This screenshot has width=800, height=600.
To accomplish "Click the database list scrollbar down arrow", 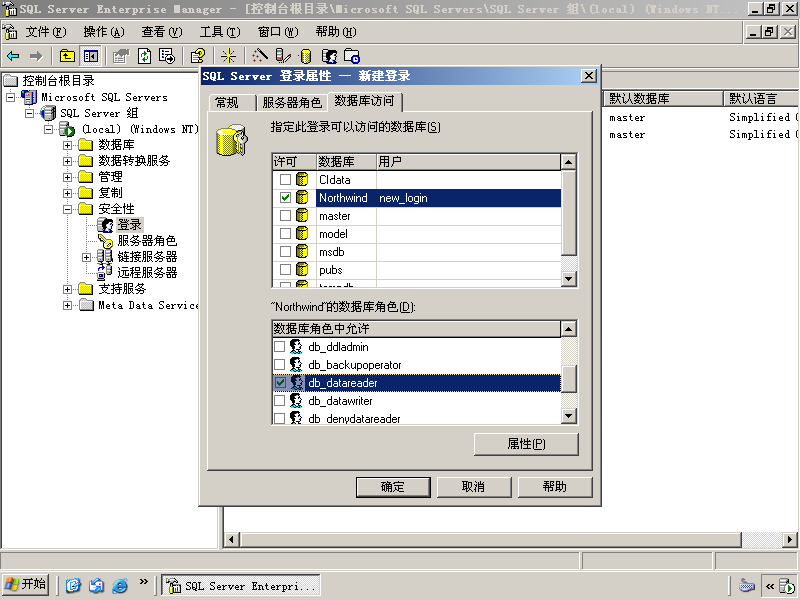I will click(x=568, y=279).
